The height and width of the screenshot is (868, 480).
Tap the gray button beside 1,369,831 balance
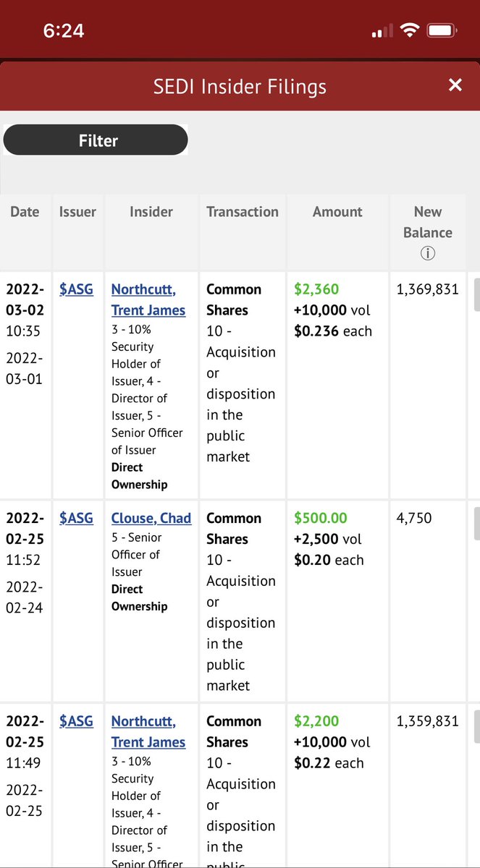[x=476, y=294]
